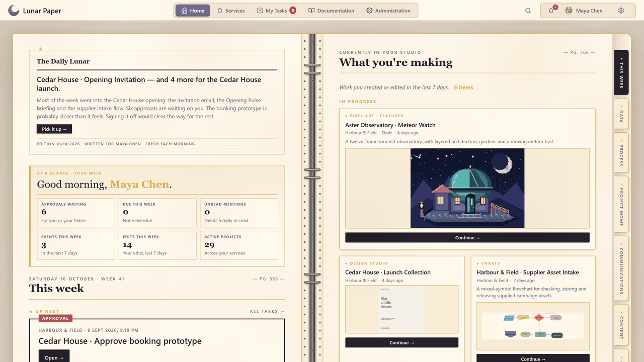Click the Administration gear icon
The image size is (644, 362).
click(x=369, y=11)
